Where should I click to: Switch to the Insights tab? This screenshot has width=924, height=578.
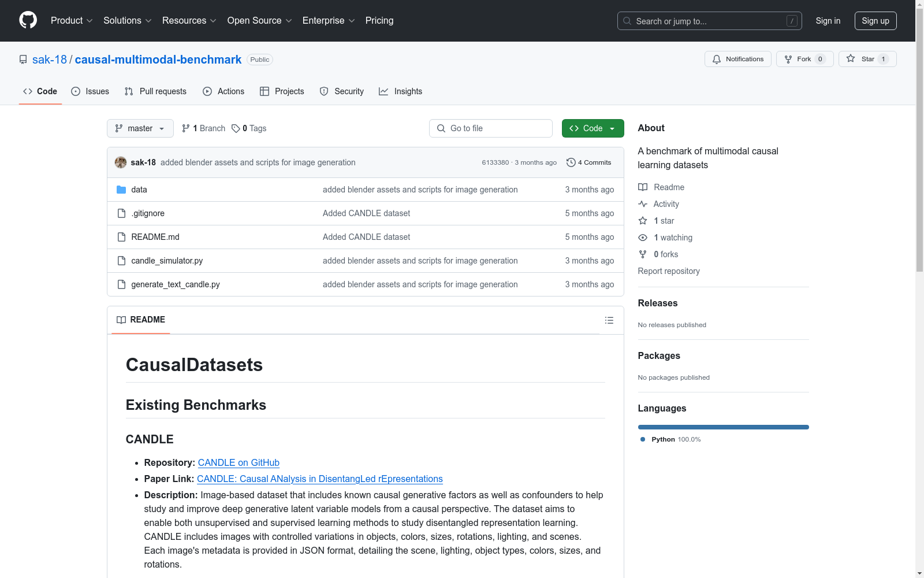click(401, 91)
